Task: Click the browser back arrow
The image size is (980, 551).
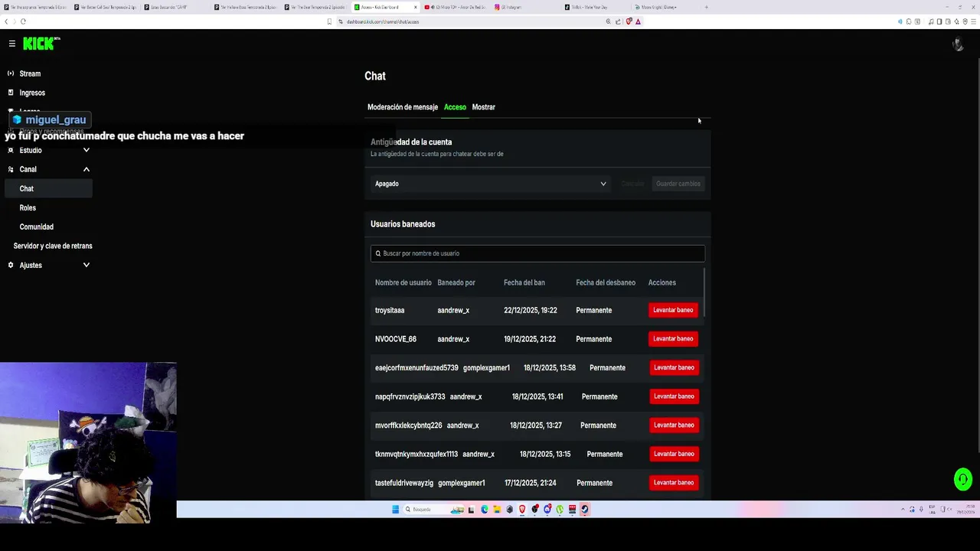Action: point(7,21)
